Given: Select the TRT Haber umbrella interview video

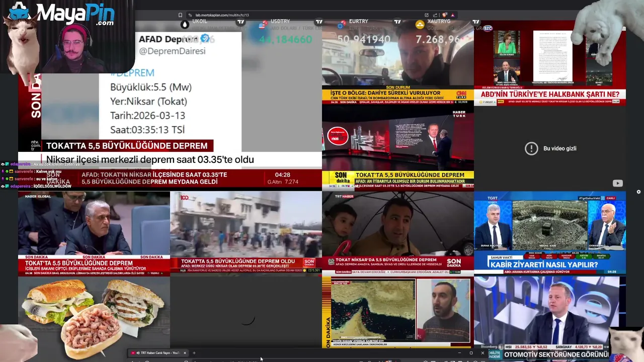Looking at the screenshot, I should point(397,233).
